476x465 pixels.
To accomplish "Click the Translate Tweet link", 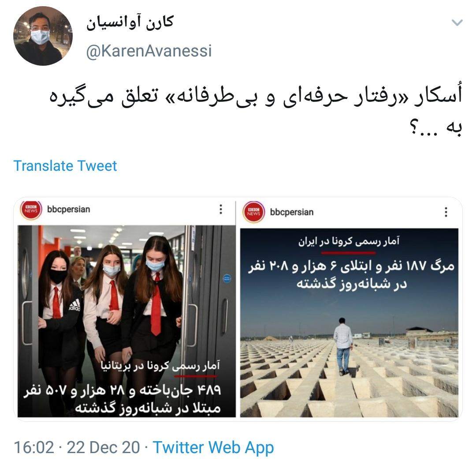I will 65,166.
